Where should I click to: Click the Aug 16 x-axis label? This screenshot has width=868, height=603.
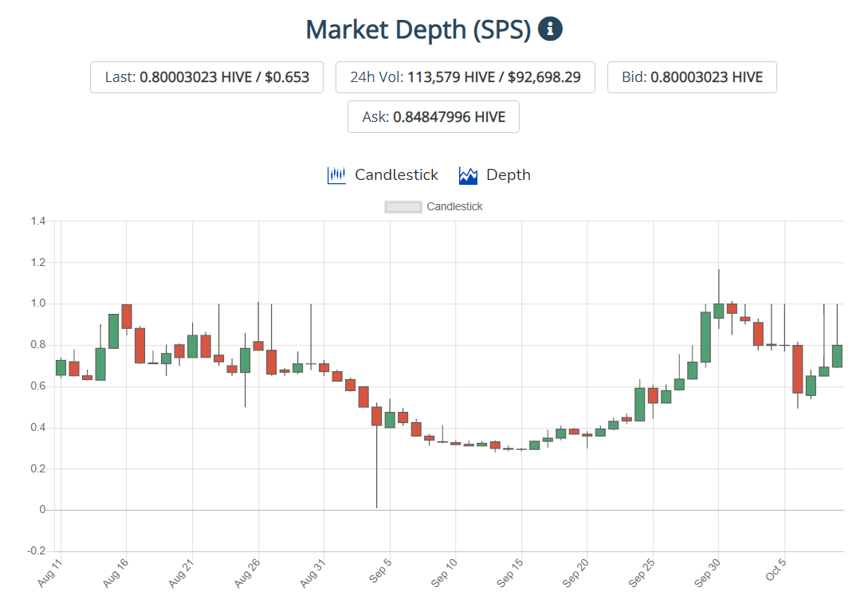pos(116,573)
